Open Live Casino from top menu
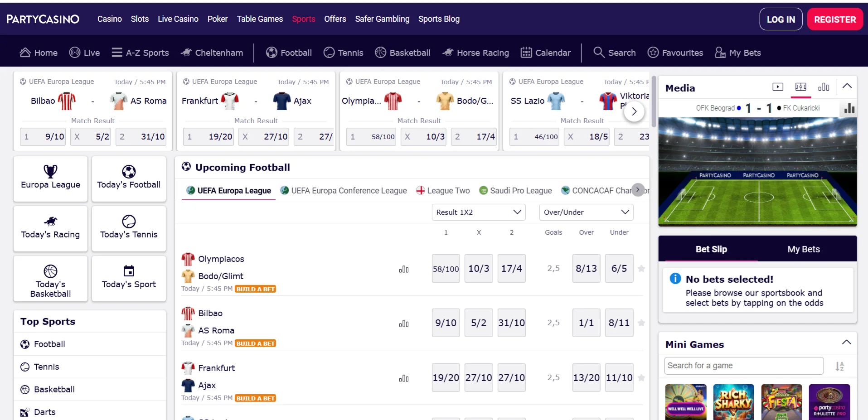868x420 pixels. coord(178,19)
